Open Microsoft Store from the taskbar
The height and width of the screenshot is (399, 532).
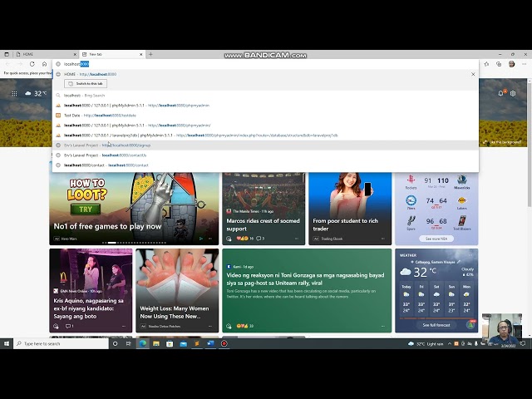point(170,343)
